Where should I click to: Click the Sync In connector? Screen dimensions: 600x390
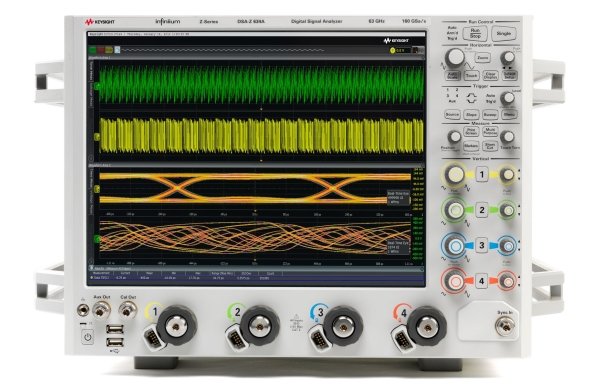point(505,326)
